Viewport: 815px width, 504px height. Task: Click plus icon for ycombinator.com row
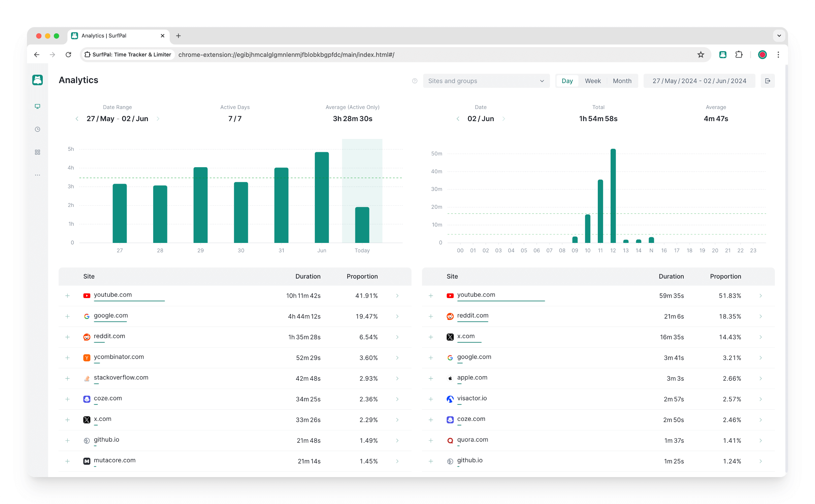click(x=67, y=358)
